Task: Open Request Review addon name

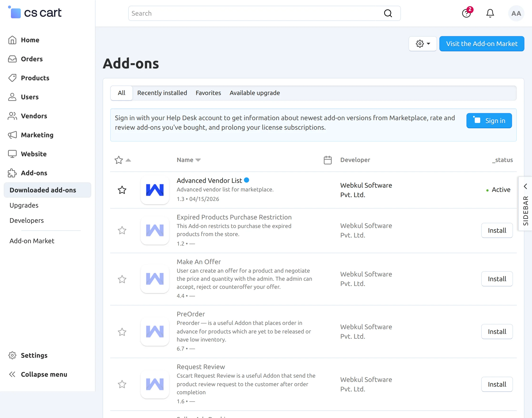Action: [201, 367]
